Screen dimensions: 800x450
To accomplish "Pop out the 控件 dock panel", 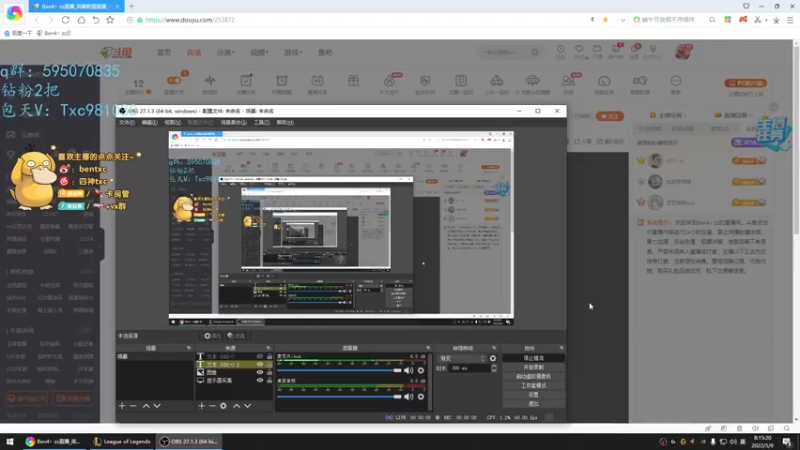I will pos(561,348).
